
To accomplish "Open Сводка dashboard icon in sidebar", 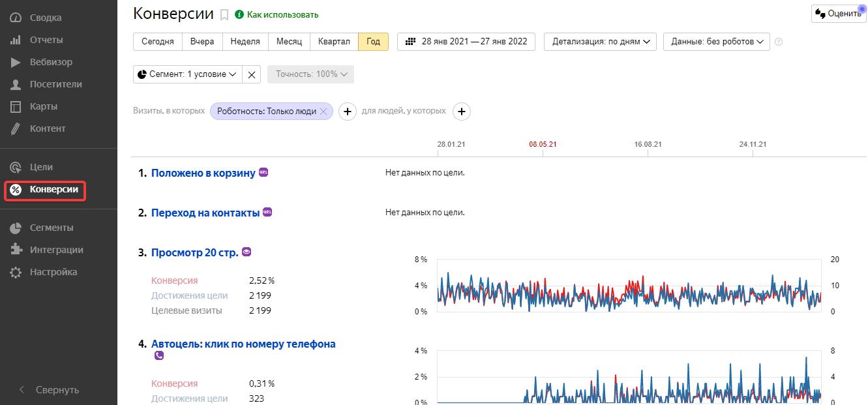I will click(16, 18).
